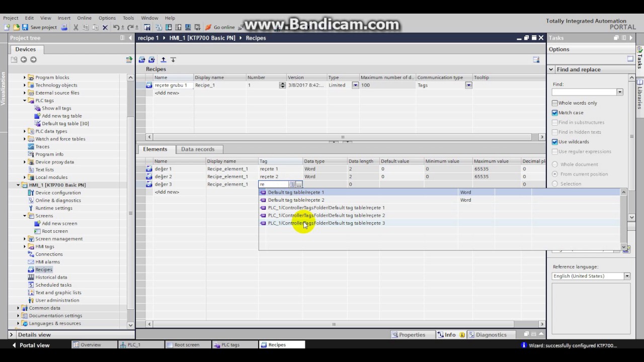Expand Details view panel

click(12, 334)
